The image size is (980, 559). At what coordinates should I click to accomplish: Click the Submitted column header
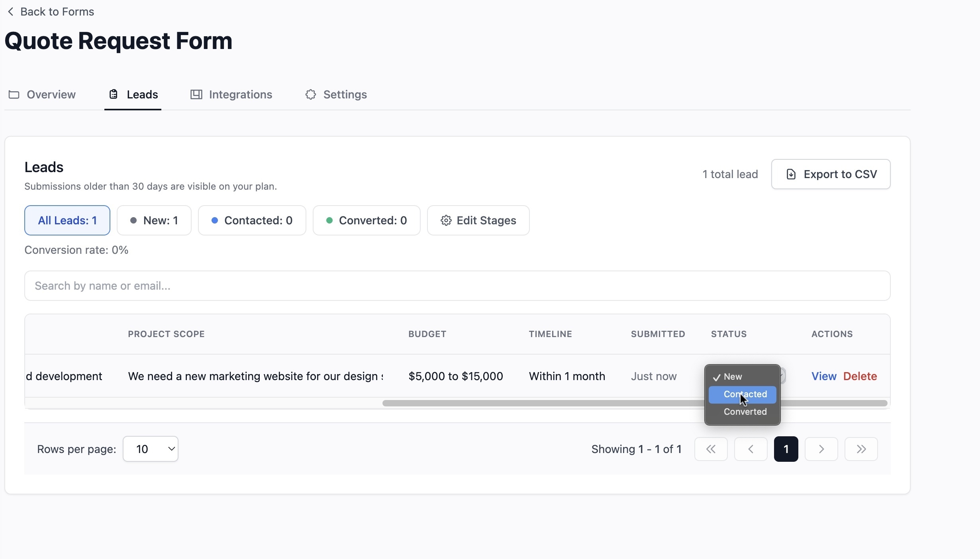coord(658,334)
